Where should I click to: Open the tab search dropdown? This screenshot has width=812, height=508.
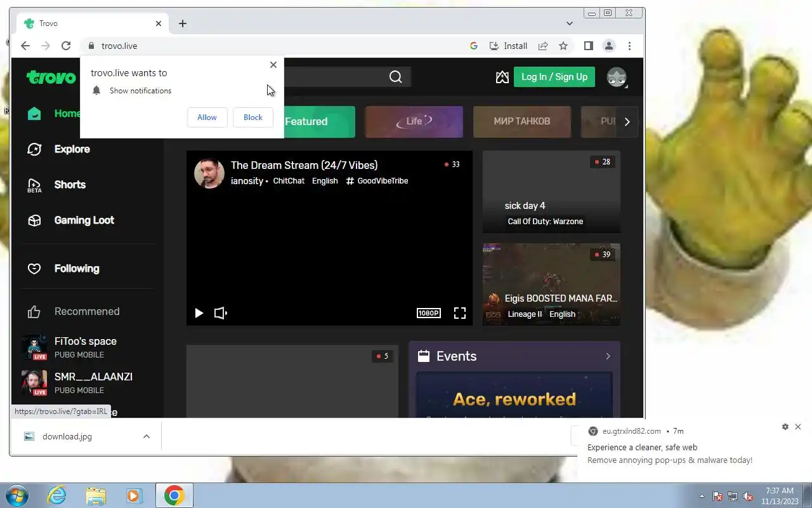[x=570, y=23]
